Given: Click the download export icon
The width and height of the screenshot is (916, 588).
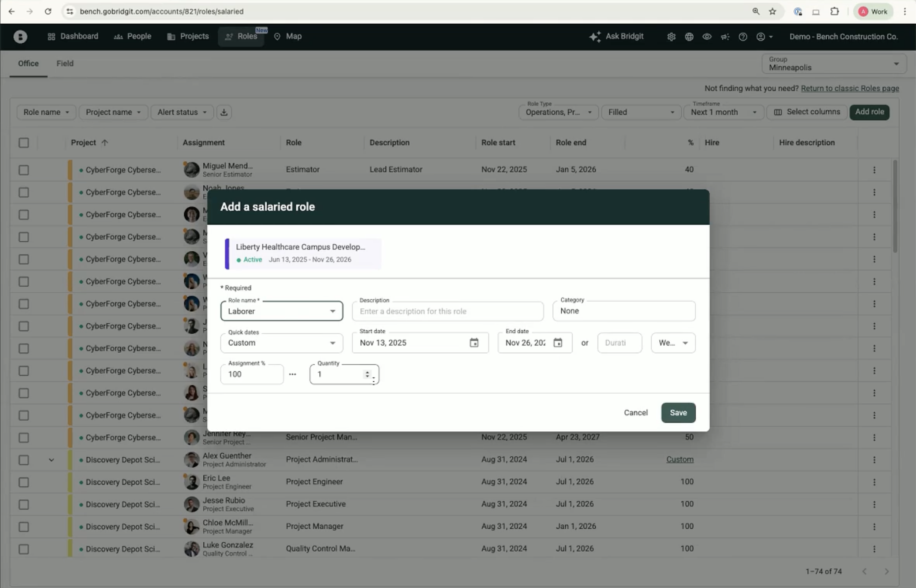Looking at the screenshot, I should tap(224, 112).
